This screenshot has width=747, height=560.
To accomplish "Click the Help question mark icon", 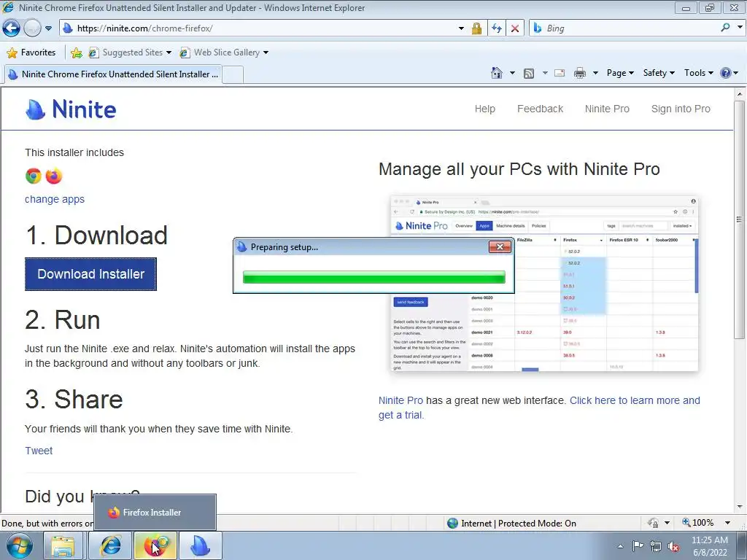I will tap(726, 73).
